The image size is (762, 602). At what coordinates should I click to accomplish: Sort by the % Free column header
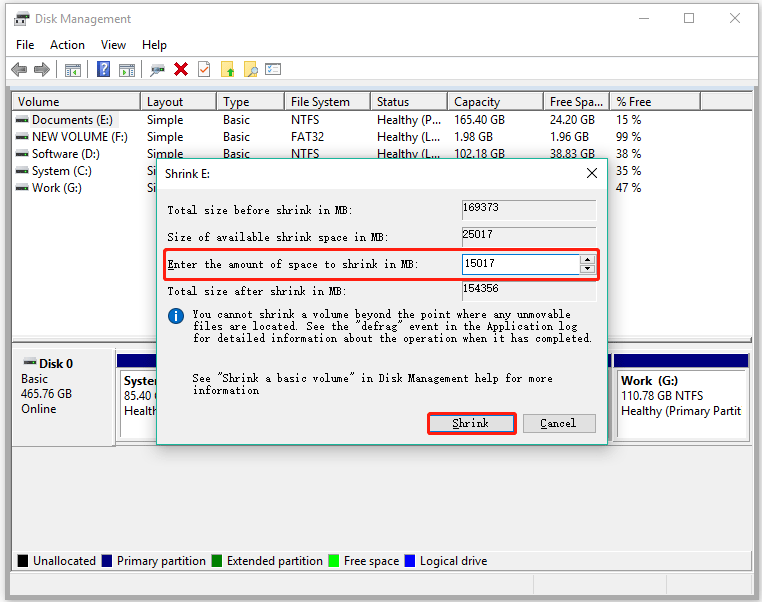coord(655,102)
